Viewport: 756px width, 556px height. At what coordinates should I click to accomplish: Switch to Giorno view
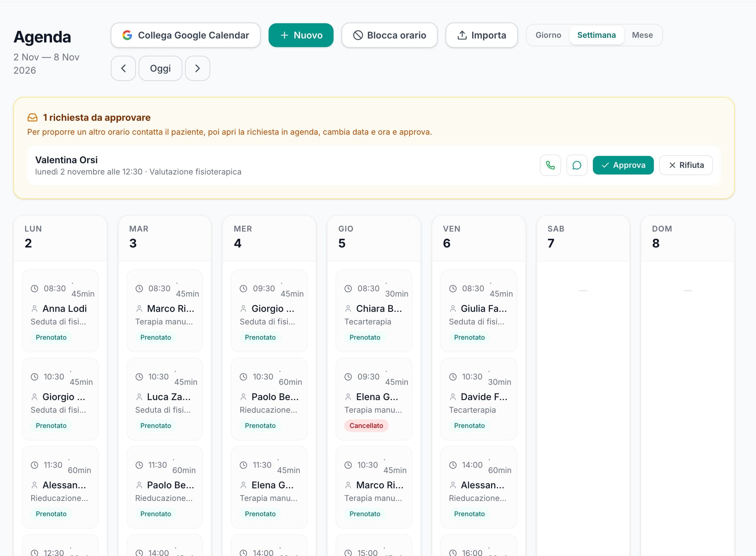548,35
